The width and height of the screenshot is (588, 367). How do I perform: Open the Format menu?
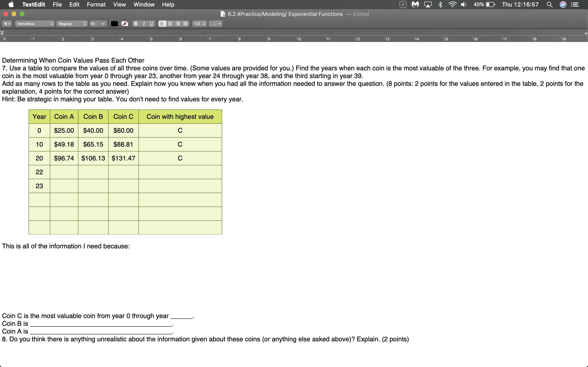[x=96, y=4]
